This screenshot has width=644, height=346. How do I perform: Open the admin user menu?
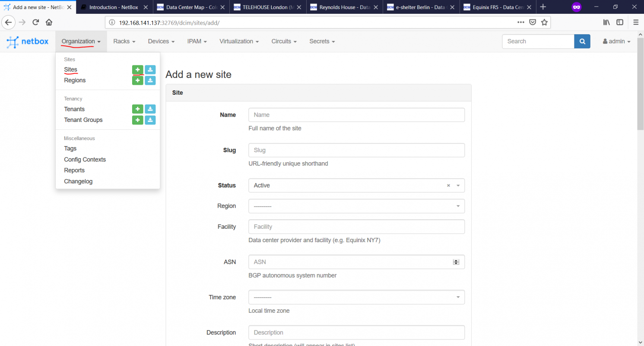(x=616, y=42)
